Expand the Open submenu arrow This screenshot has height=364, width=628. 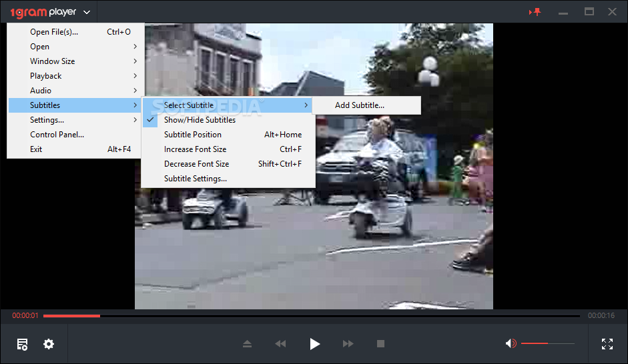pos(135,47)
